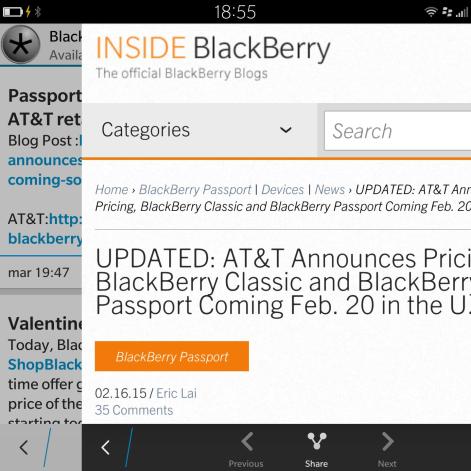Viewport: 471px width, 471px height.
Task: Click the Categories chevron arrow
Action: [x=286, y=130]
